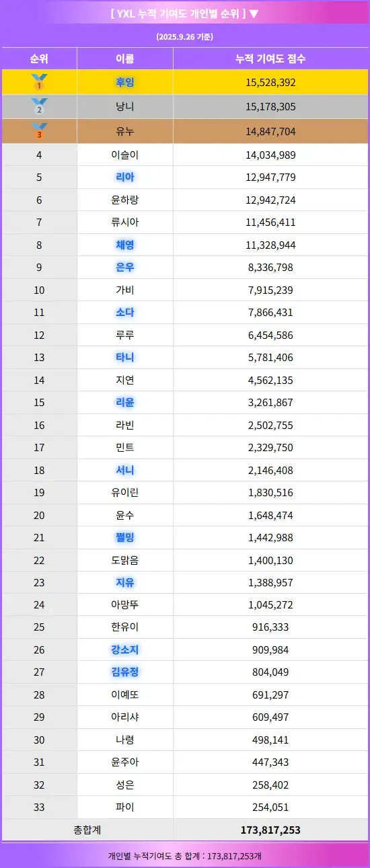Click the 누적 기여도 점수 column header
370x868 pixels.
pos(270,58)
